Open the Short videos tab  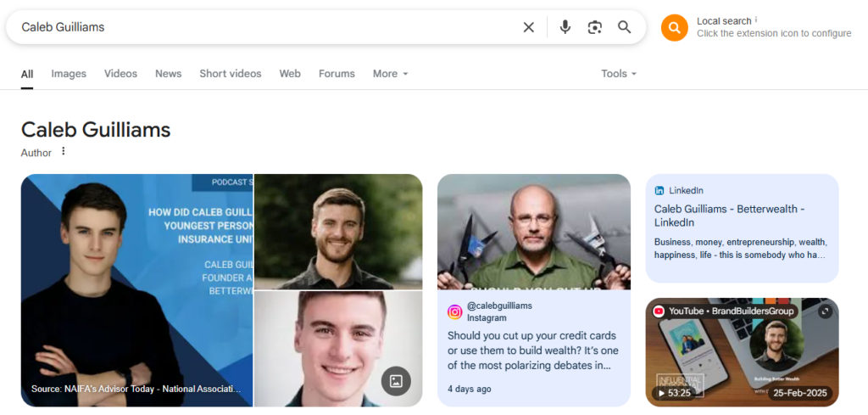[231, 74]
